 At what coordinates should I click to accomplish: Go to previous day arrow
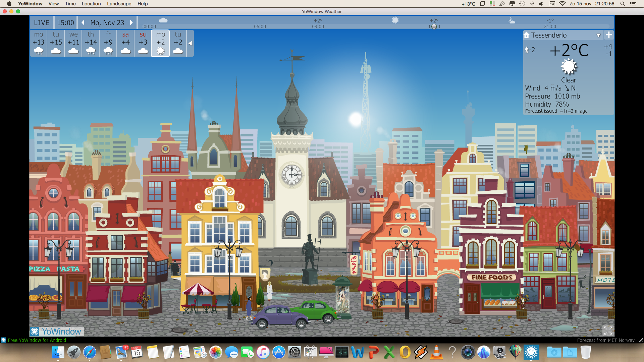click(83, 23)
